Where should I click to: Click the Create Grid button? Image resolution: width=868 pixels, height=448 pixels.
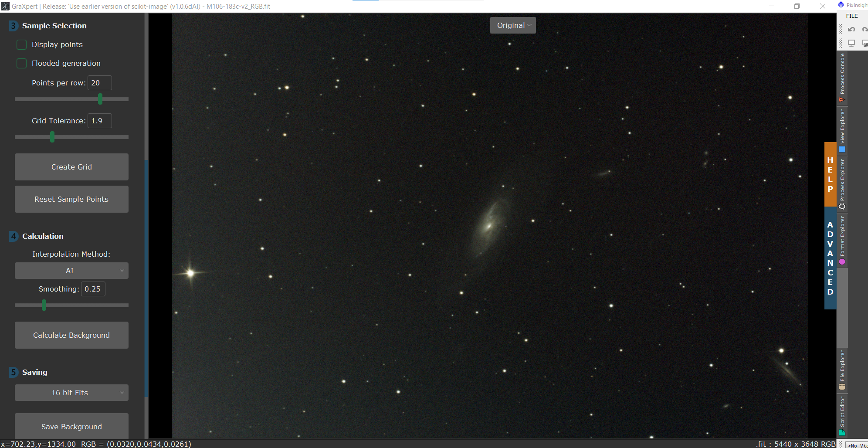[71, 167]
